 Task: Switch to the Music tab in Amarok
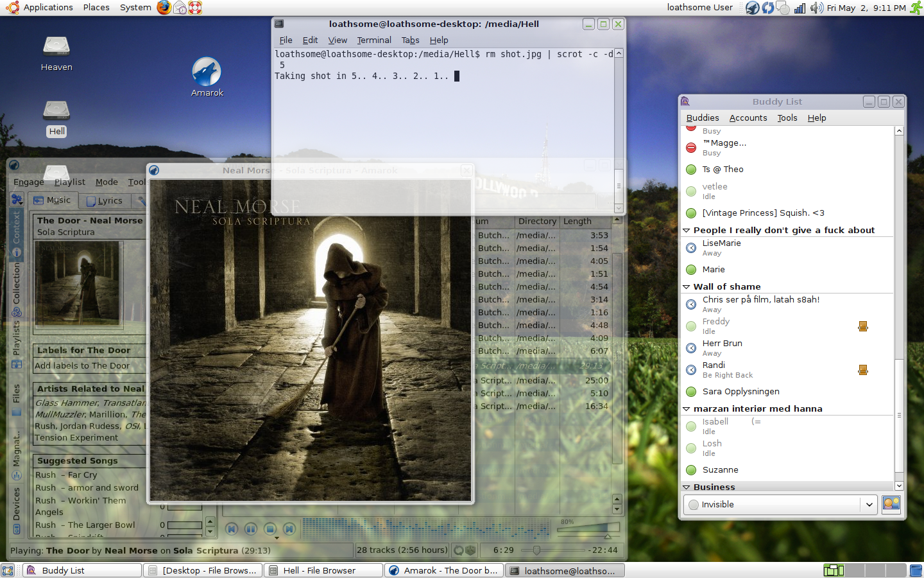click(53, 200)
